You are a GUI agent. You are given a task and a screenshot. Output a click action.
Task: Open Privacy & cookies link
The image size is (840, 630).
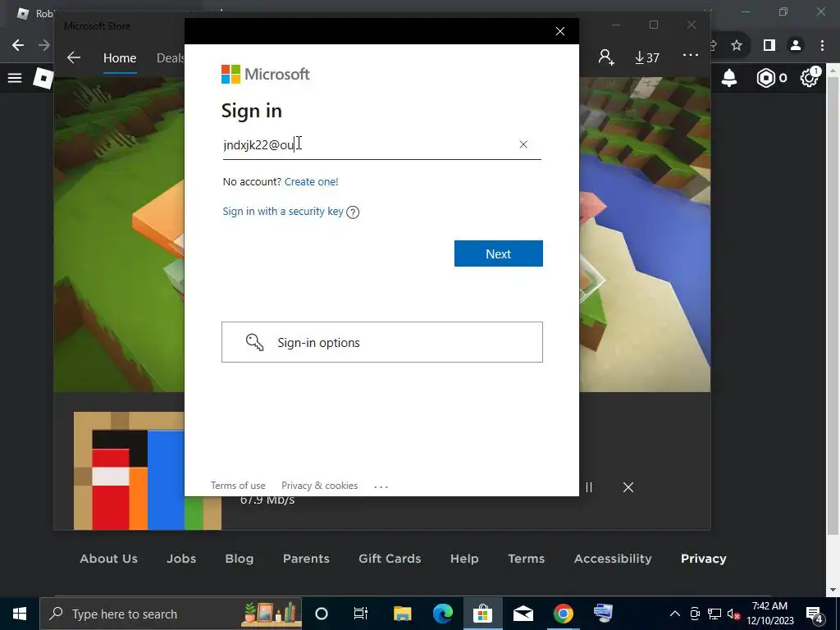click(x=319, y=486)
